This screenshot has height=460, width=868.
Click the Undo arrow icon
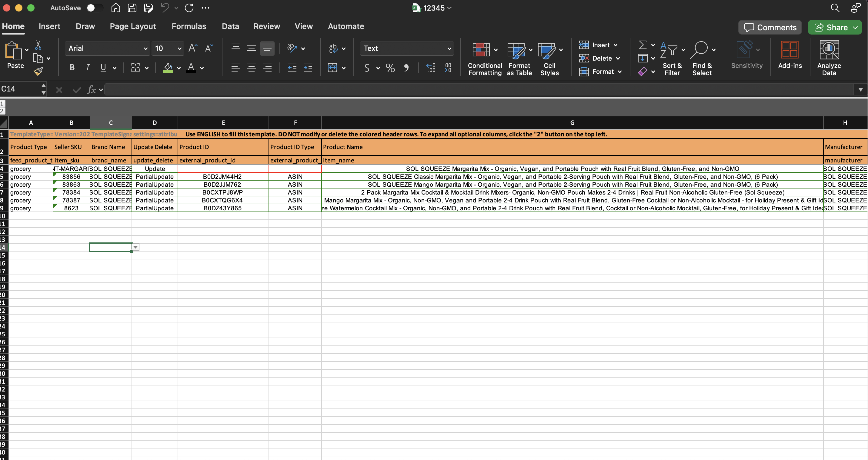(165, 8)
